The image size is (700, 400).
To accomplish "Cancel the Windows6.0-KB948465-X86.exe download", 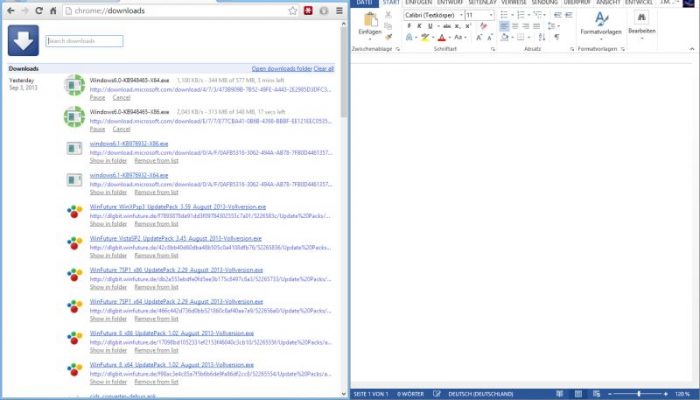I will [x=121, y=129].
